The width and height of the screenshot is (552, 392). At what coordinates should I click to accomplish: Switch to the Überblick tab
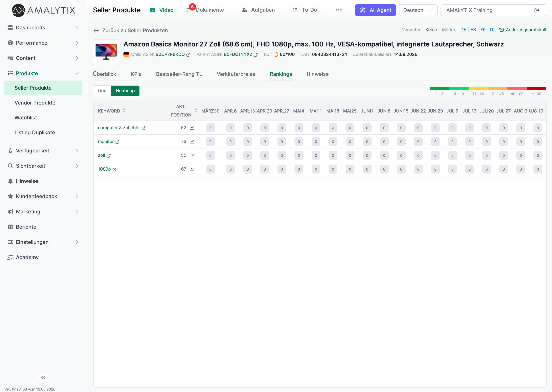[x=105, y=74]
